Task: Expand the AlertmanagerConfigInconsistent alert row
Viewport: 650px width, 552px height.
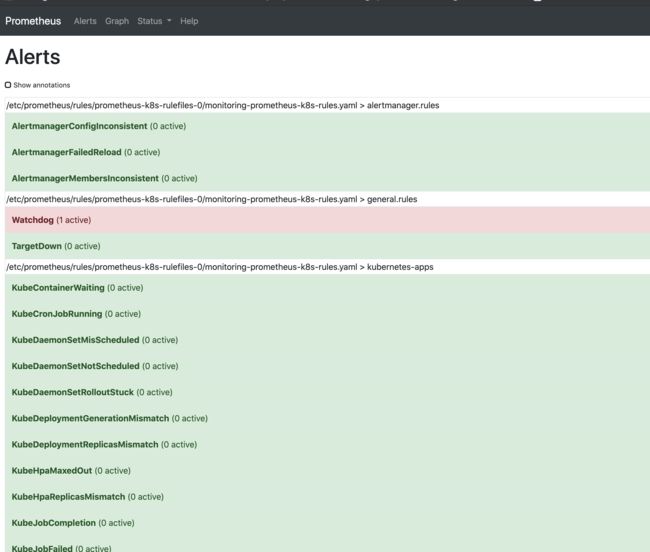Action: [327, 126]
